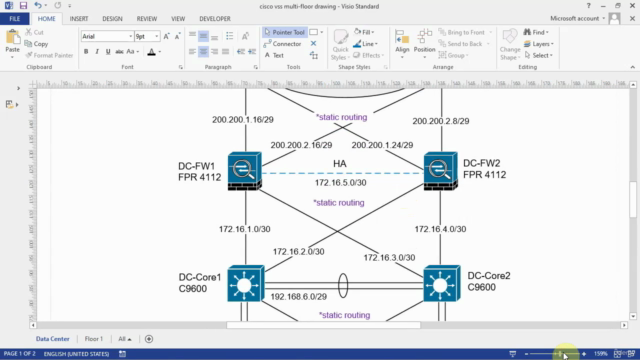Decrease font size with the small A icon

(178, 36)
